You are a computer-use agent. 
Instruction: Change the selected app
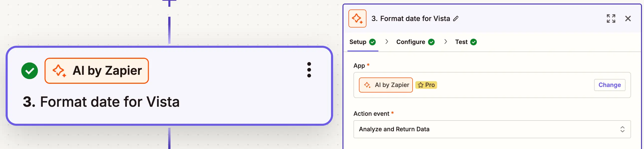tap(609, 85)
